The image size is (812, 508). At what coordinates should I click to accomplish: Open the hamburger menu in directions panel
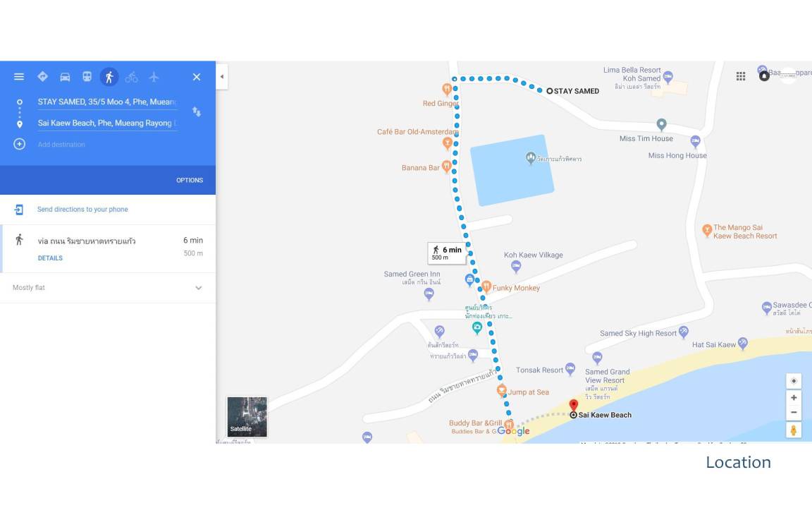tap(19, 77)
